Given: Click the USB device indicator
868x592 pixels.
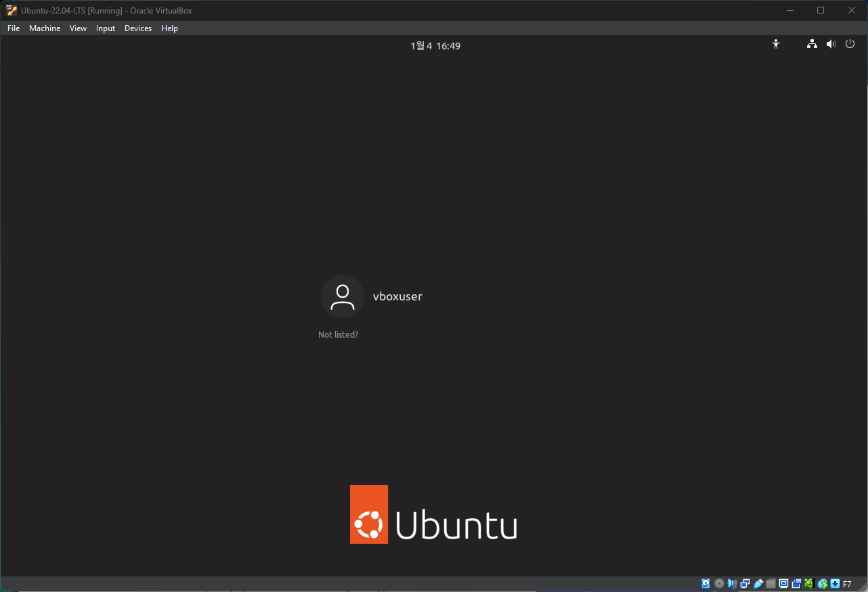Looking at the screenshot, I should click(x=758, y=584).
